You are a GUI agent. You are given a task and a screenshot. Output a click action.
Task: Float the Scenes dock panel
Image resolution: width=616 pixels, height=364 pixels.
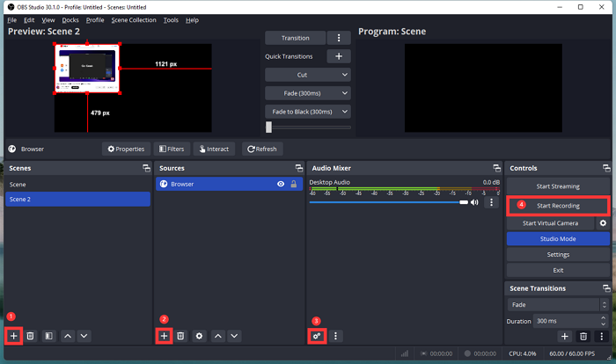(x=147, y=168)
